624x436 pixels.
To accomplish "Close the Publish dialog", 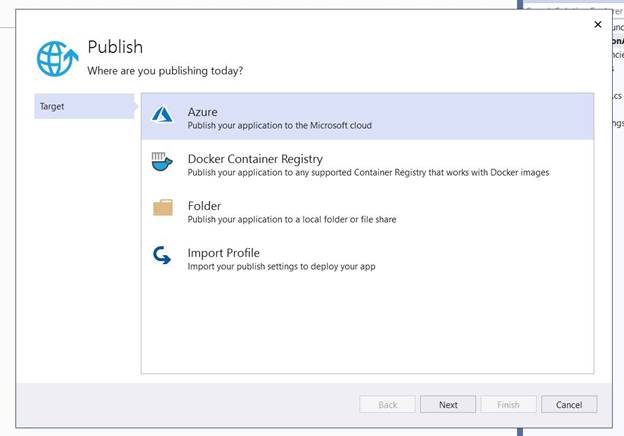I will click(x=598, y=24).
